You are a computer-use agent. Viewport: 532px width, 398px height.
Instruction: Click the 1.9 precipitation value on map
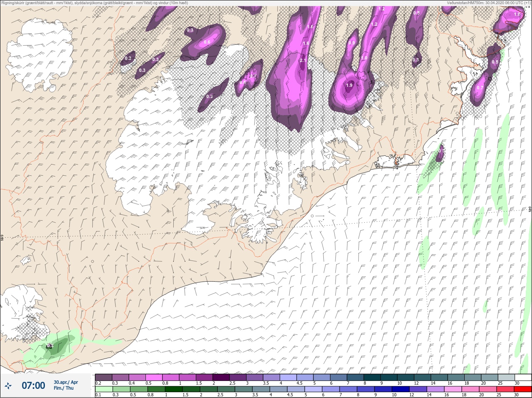(x=349, y=85)
